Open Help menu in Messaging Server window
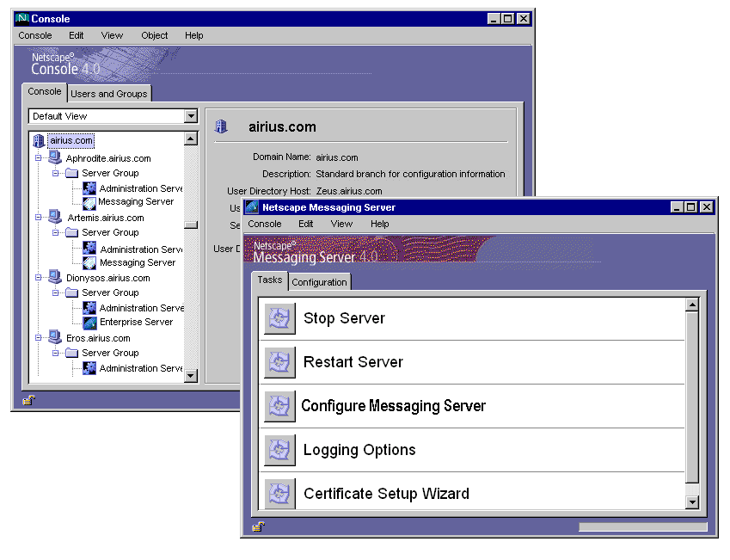 pos(379,224)
